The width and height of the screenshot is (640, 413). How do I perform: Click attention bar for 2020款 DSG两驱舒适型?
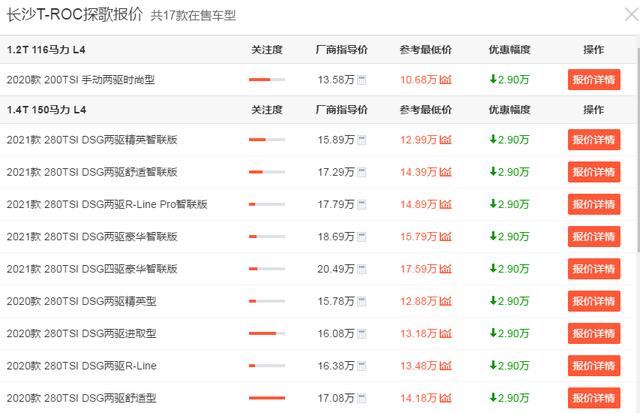point(267,398)
